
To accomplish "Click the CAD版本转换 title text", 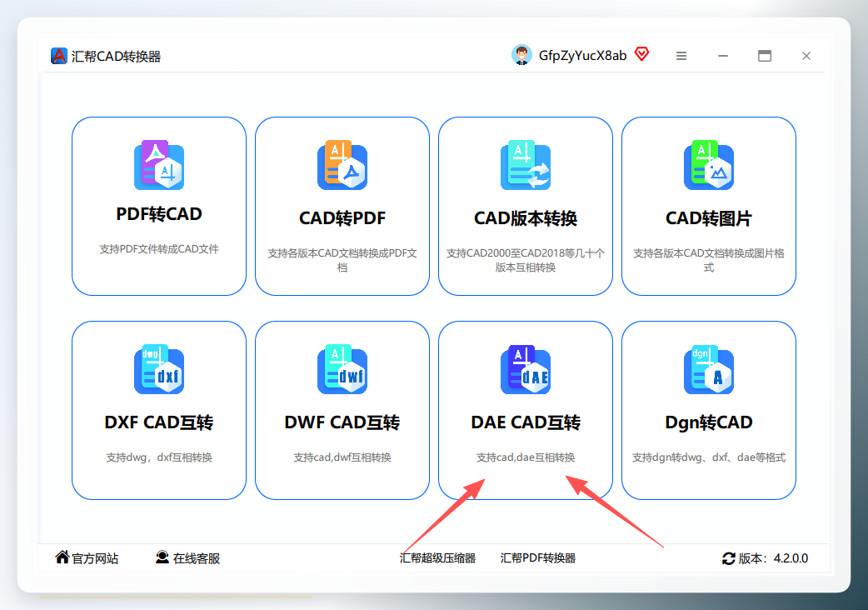I will click(526, 218).
